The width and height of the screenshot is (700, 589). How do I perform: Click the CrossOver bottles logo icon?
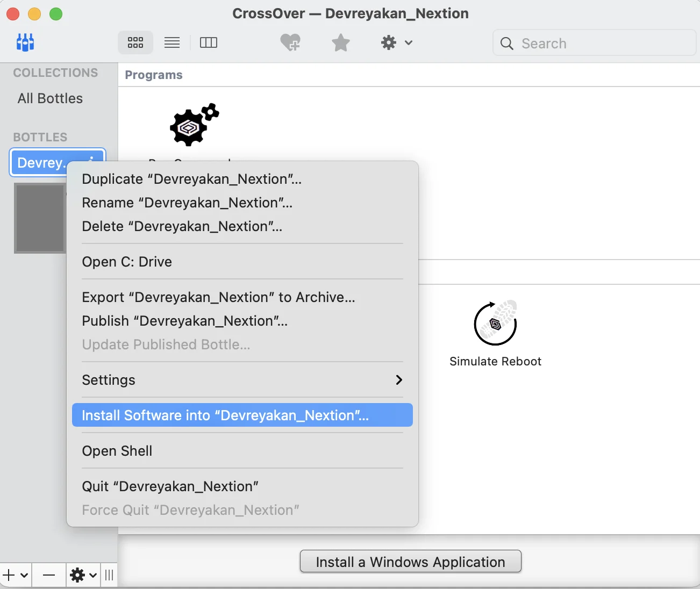(25, 42)
